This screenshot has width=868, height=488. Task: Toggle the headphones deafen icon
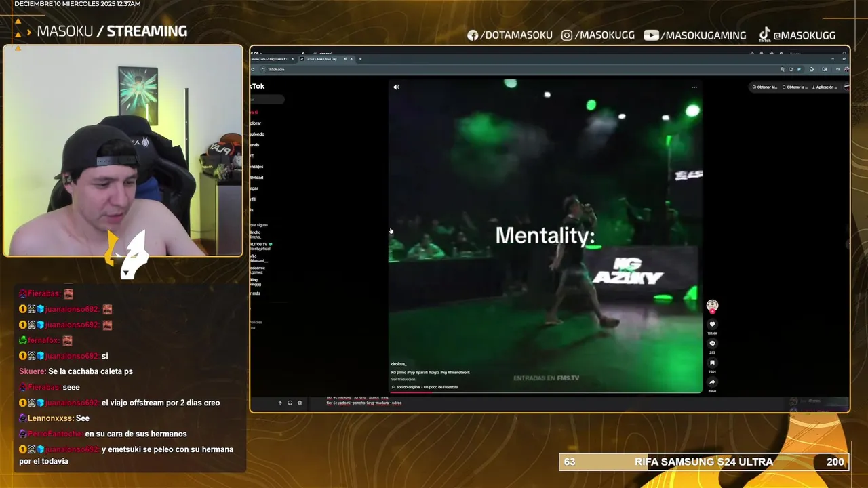point(290,403)
